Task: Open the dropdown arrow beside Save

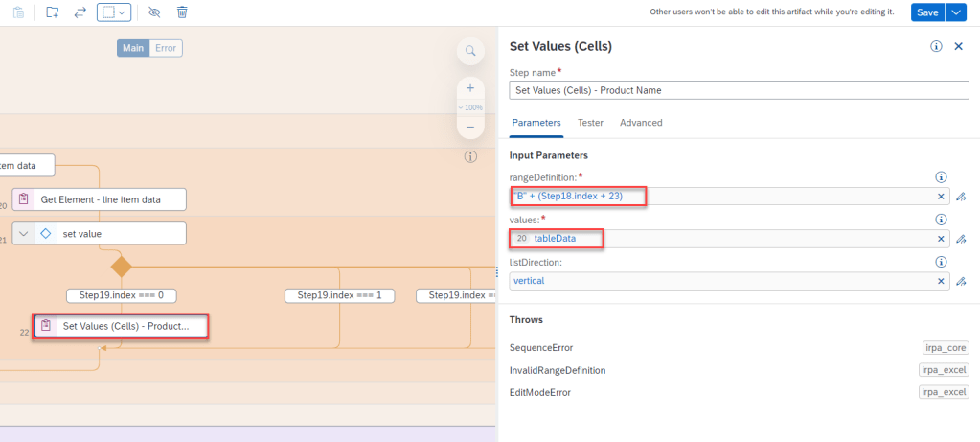Action: pyautogui.click(x=957, y=12)
